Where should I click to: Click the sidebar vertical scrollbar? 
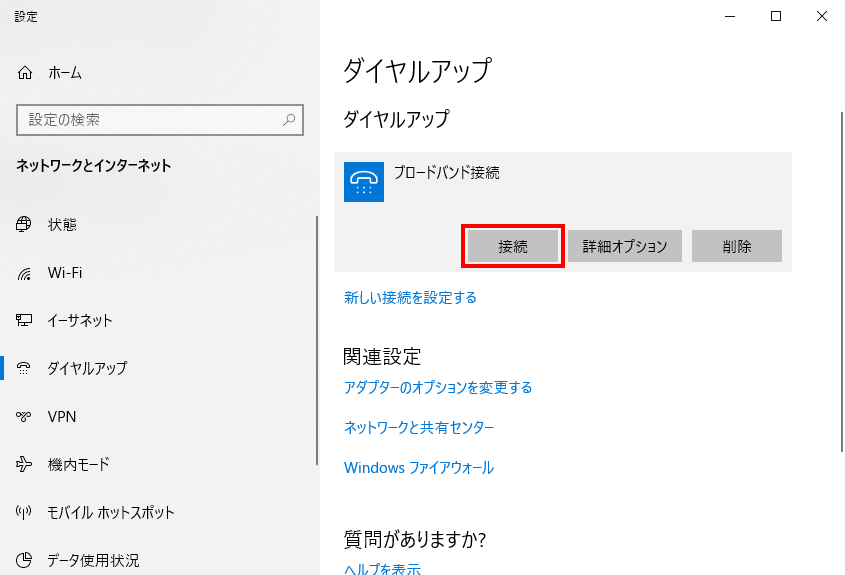(317, 341)
